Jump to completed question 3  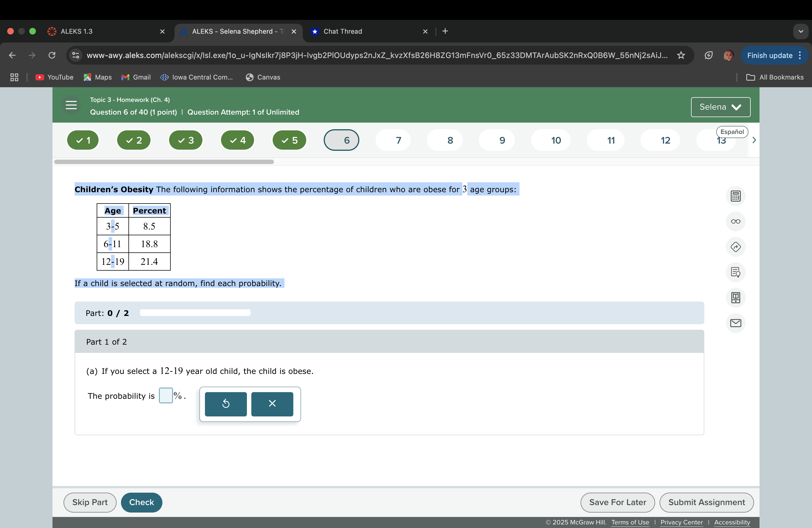[186, 140]
